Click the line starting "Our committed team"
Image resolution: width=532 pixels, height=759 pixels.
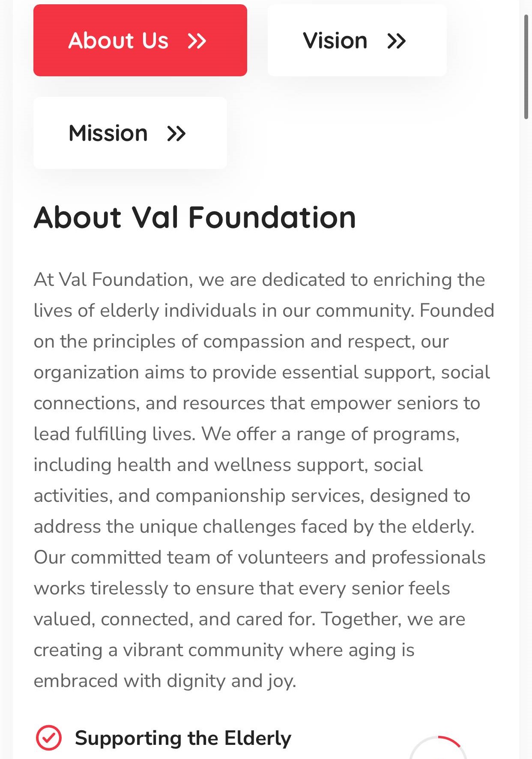259,558
